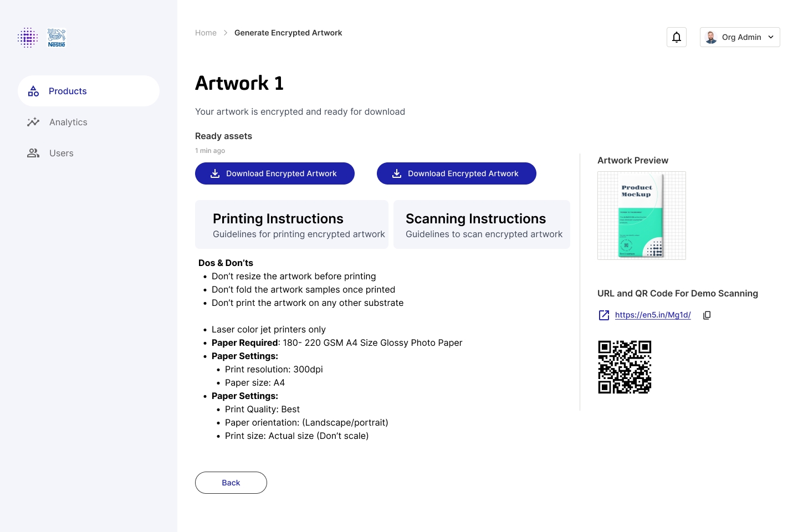Click the Back button
Image resolution: width=798 pixels, height=532 pixels.
tap(231, 483)
